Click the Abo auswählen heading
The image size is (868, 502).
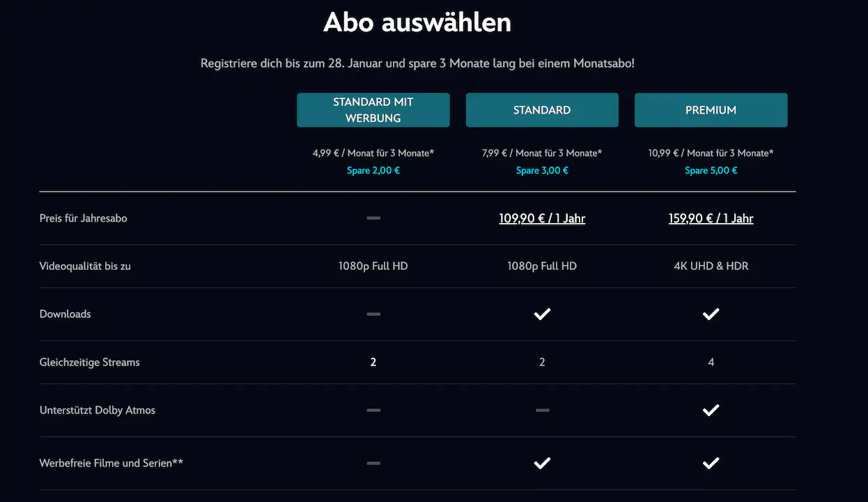[417, 22]
